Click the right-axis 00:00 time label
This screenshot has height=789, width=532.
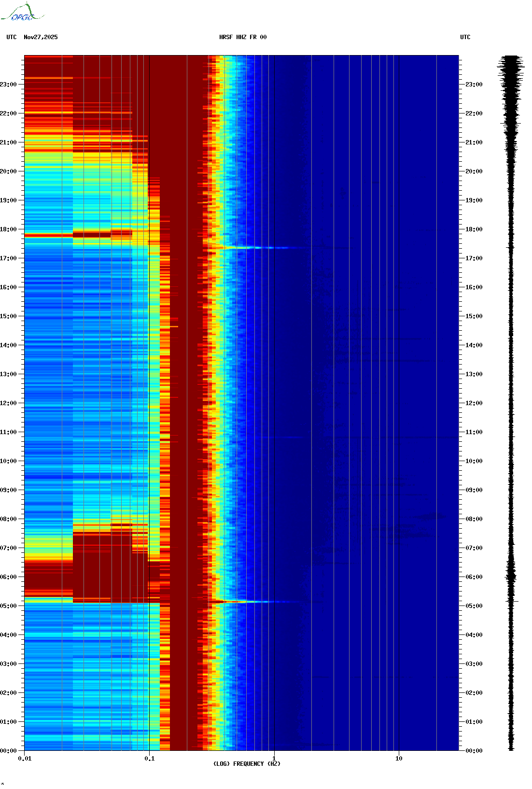point(474,751)
